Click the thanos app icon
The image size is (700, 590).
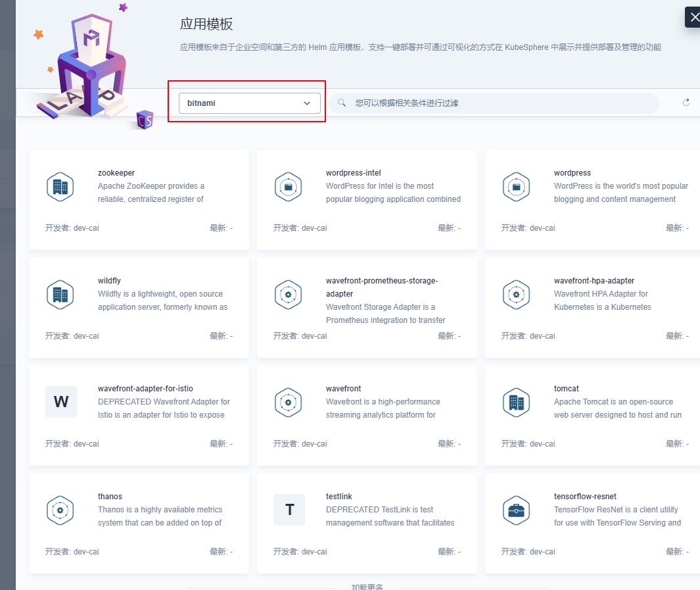(60, 510)
